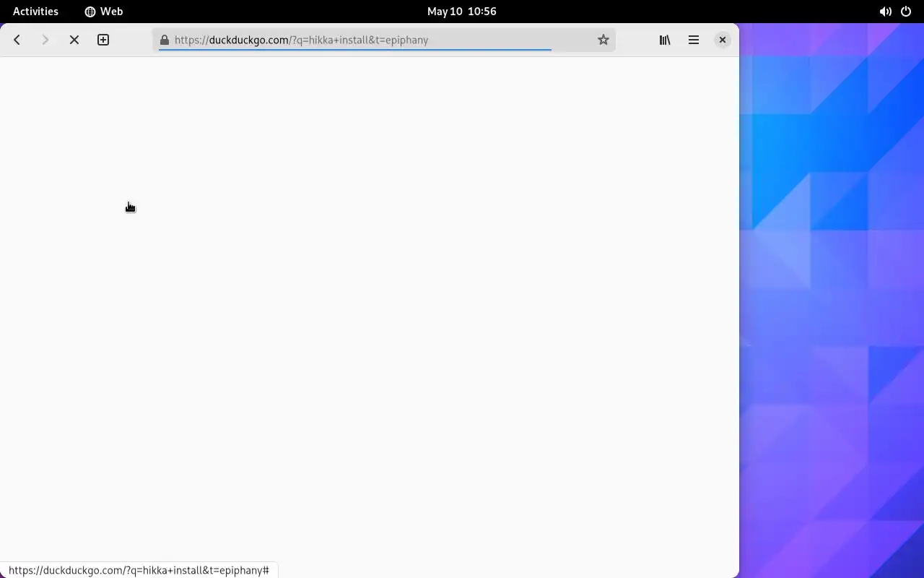Go back to the previous page

(x=17, y=40)
